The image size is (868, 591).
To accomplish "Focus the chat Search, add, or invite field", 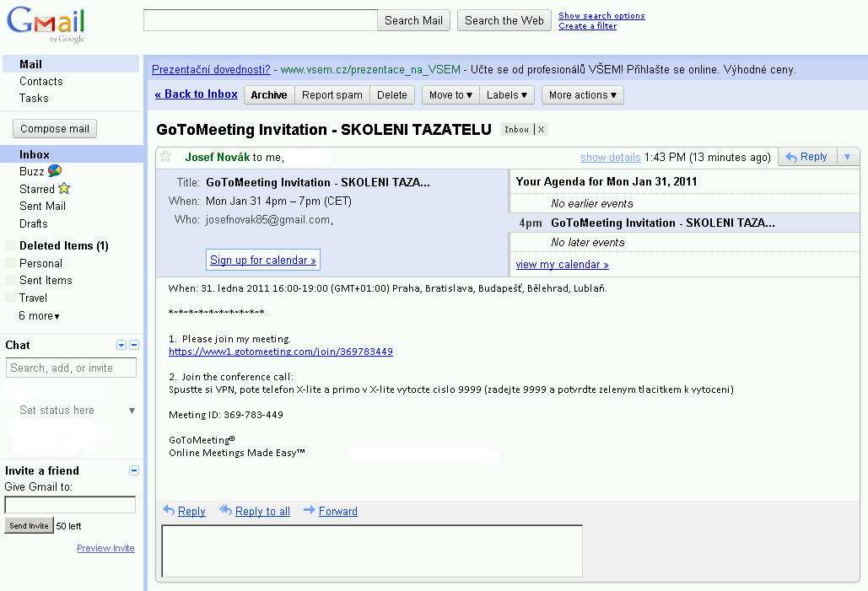I will [71, 368].
